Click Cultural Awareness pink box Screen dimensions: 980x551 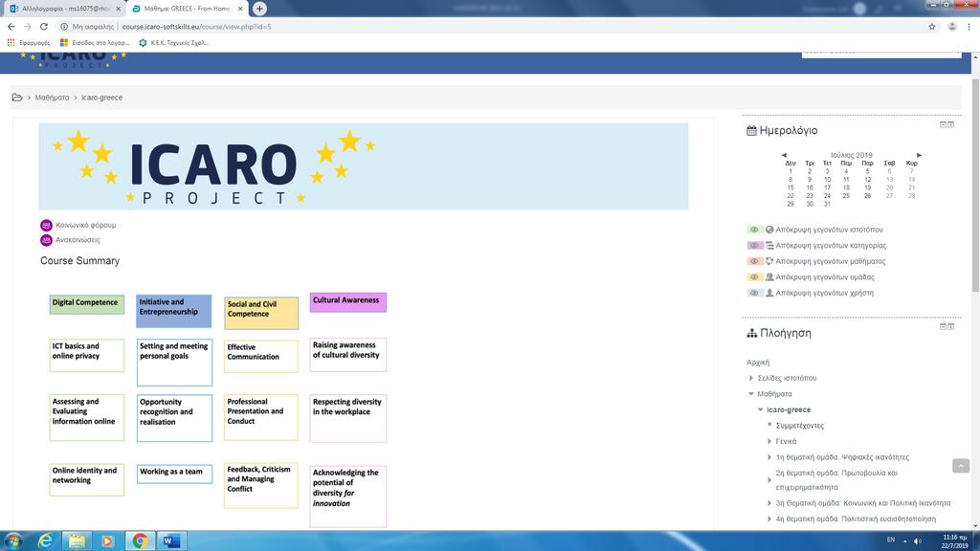pyautogui.click(x=348, y=302)
